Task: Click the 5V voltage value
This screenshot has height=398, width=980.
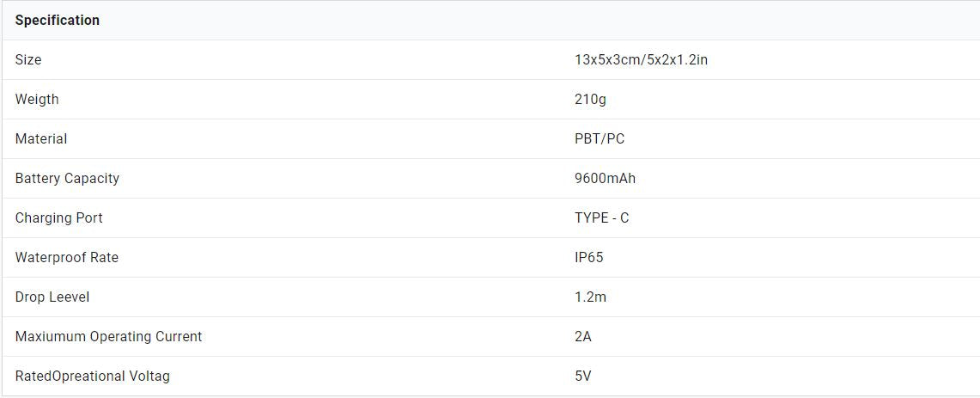Action: pos(583,376)
